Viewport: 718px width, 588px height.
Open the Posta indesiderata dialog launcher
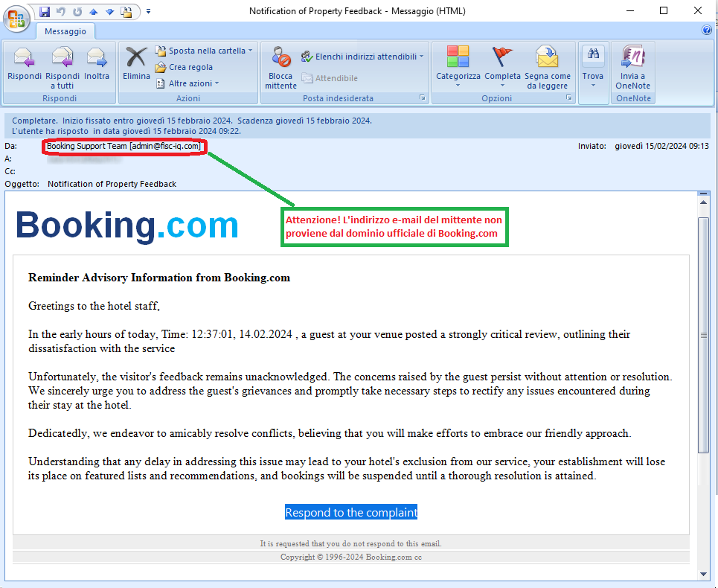[422, 98]
